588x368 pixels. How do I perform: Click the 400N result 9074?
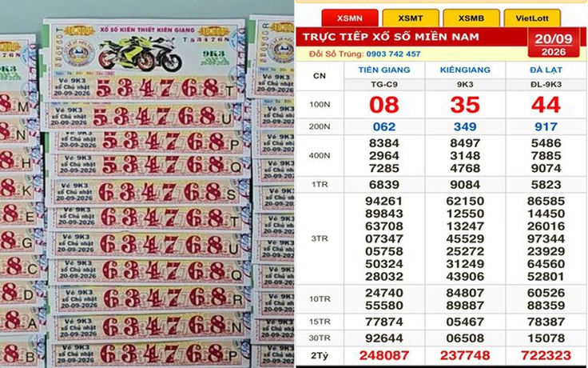pos(546,168)
